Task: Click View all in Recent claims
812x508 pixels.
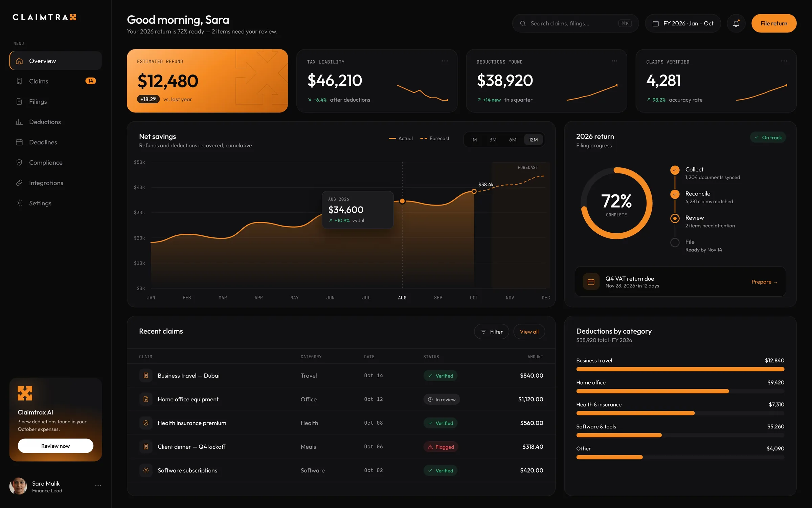Action: point(529,332)
